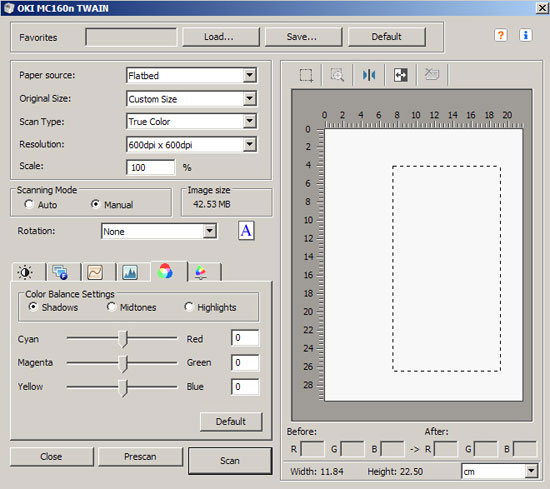The width and height of the screenshot is (550, 489).
Task: Click the zoom preview magnifier icon
Action: (337, 75)
